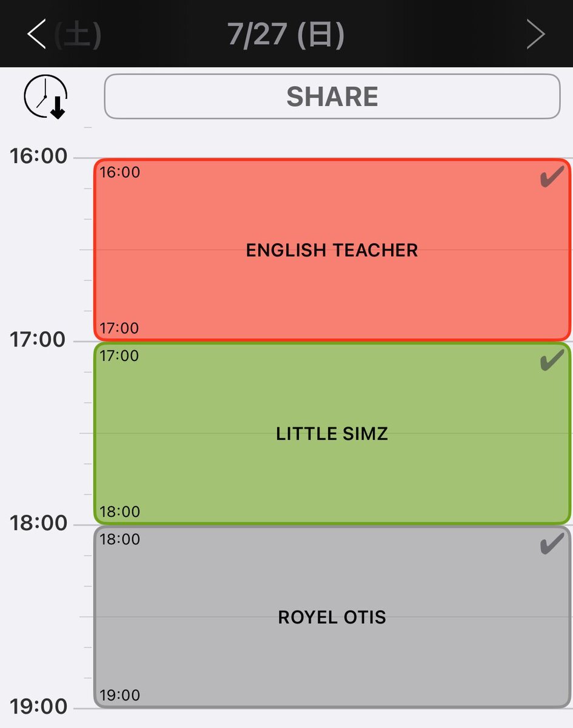This screenshot has height=728, width=573.
Task: Toggle the ROYEL OTIS checkmark
Action: pos(552,545)
